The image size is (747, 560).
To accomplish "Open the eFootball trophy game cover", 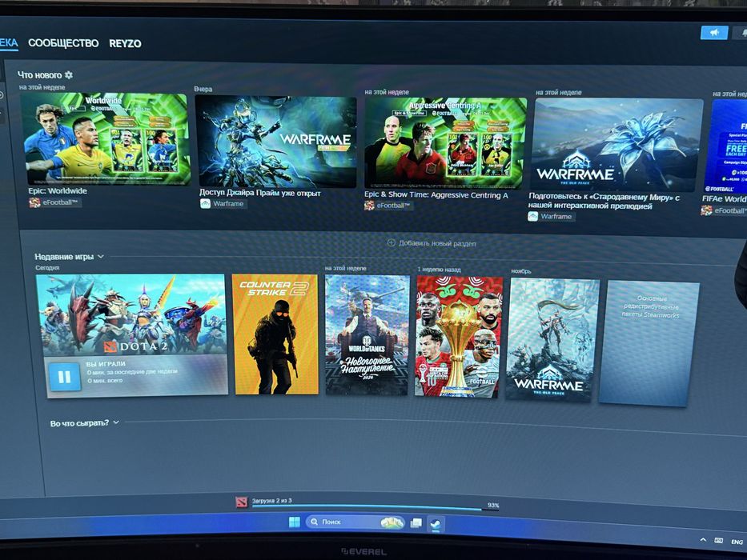I will tap(458, 337).
